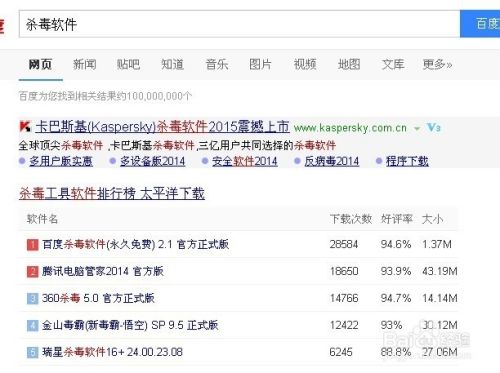
Task: Click the download count 6245
Action: click(341, 352)
